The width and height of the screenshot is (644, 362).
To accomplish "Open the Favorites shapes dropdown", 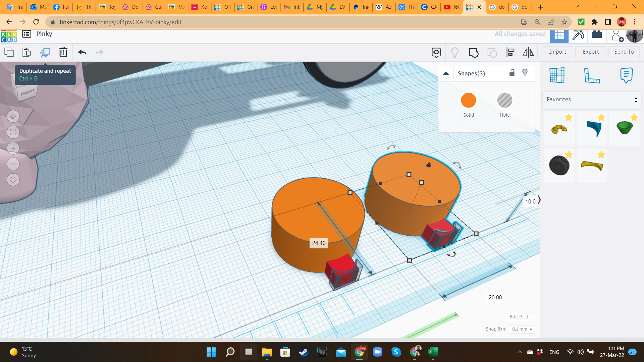I will click(592, 100).
